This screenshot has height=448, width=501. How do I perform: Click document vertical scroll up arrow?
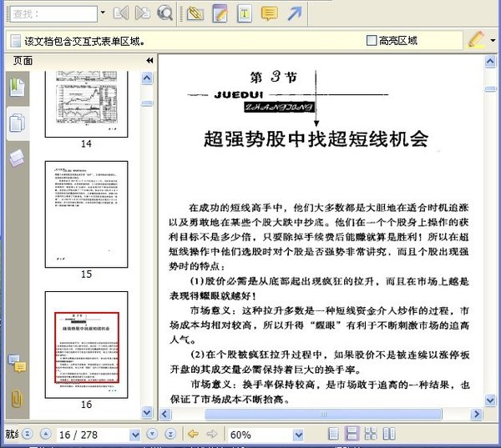pos(490,61)
